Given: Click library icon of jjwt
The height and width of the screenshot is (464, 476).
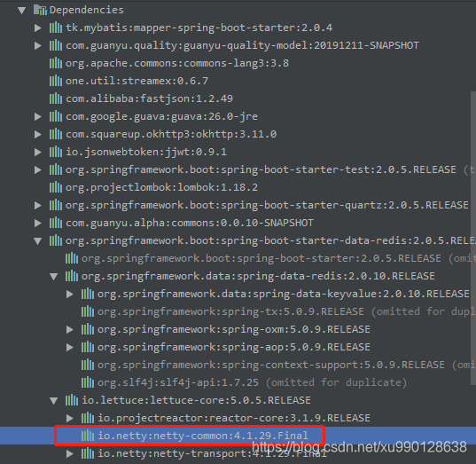Looking at the screenshot, I should point(56,152).
